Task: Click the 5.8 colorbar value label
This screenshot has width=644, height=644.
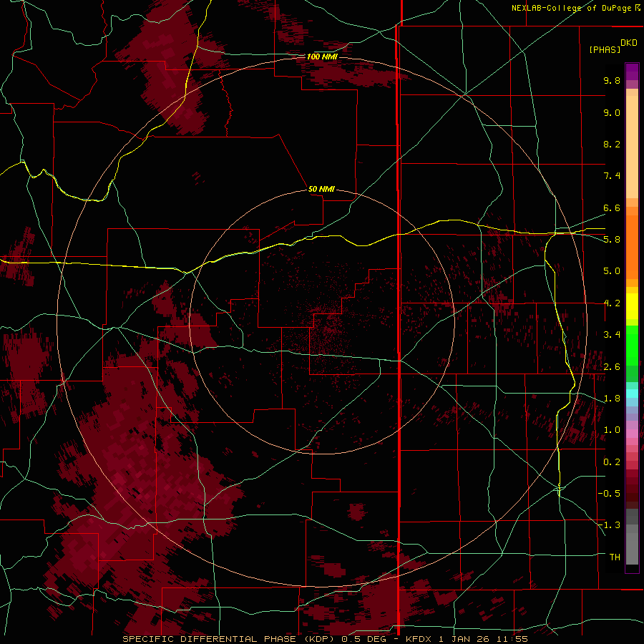Action: click(612, 240)
